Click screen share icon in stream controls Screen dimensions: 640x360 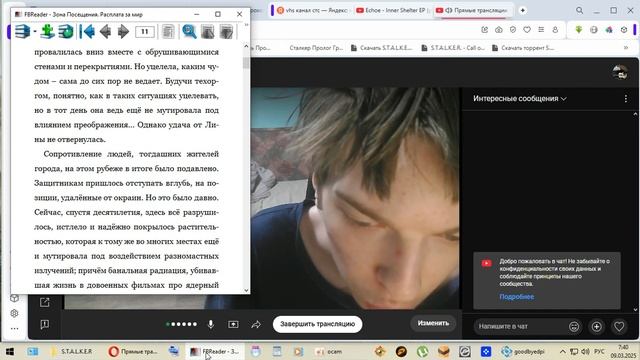click(233, 324)
